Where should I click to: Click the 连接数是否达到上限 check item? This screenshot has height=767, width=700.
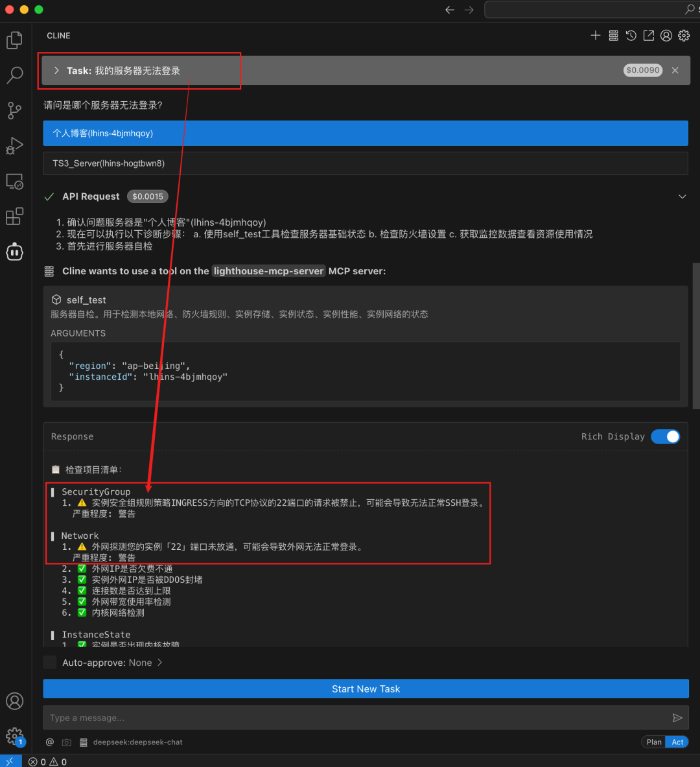131,591
